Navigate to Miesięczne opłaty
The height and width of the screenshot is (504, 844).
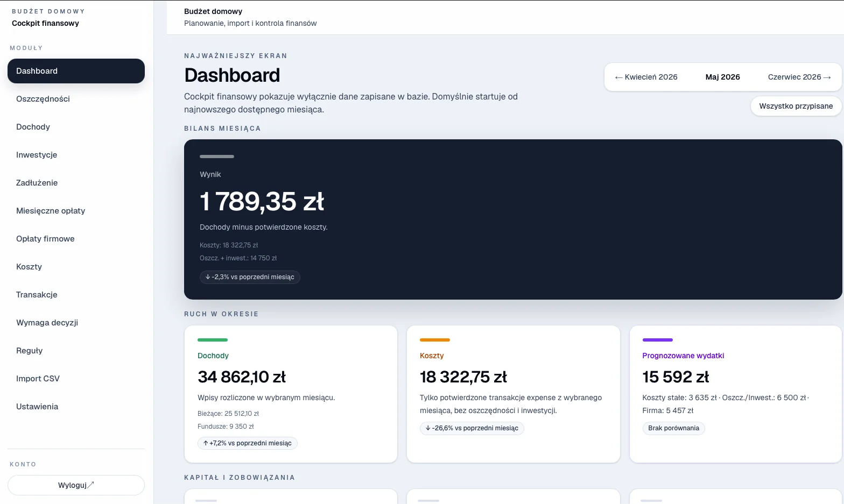tap(76, 211)
